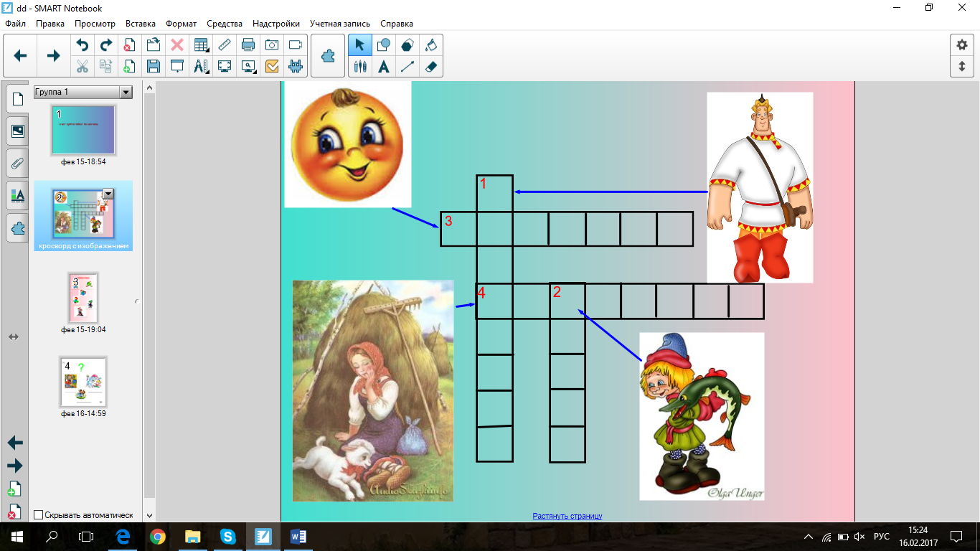This screenshot has height=551, width=980.
Task: Choose the Text tool
Action: 384,67
